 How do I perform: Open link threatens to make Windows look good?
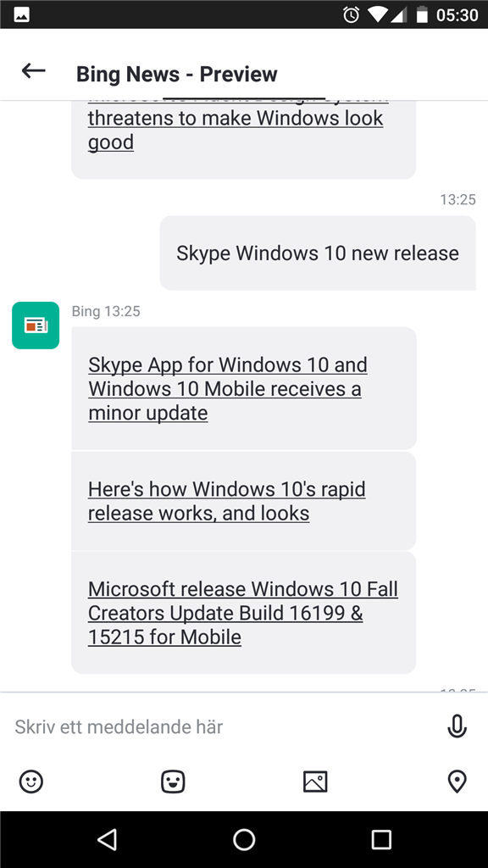coord(236,130)
